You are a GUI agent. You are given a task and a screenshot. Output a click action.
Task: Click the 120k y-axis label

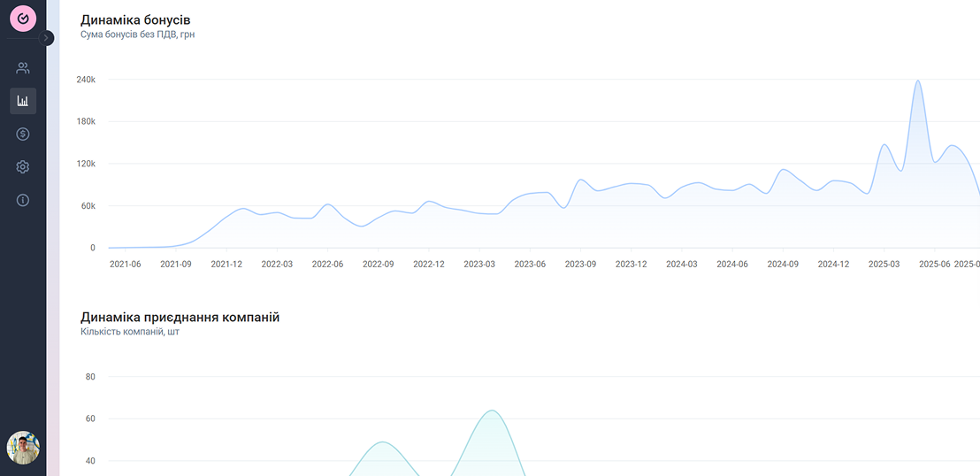pyautogui.click(x=86, y=164)
